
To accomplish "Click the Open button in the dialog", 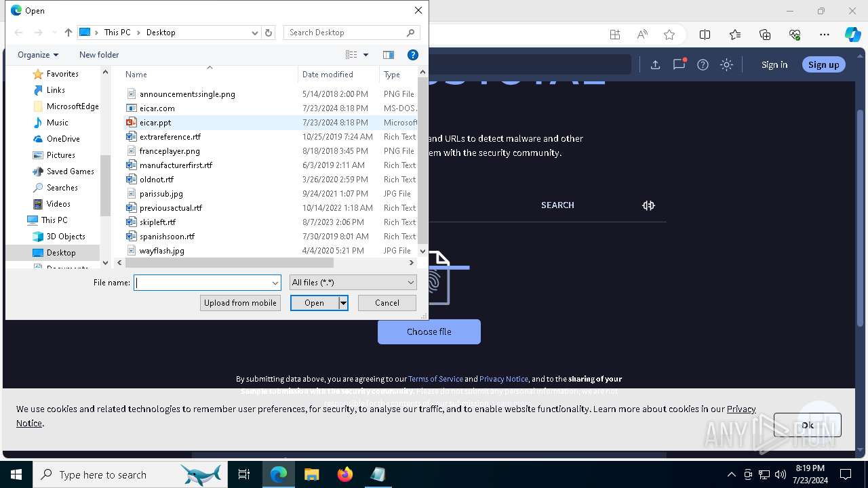I will coord(314,303).
